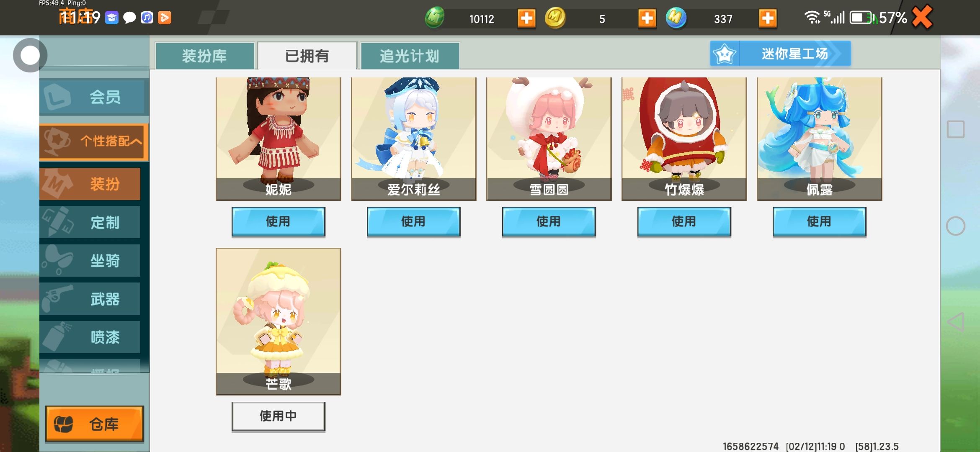
Task: Switch to the 追光计划 tab
Action: [x=410, y=56]
